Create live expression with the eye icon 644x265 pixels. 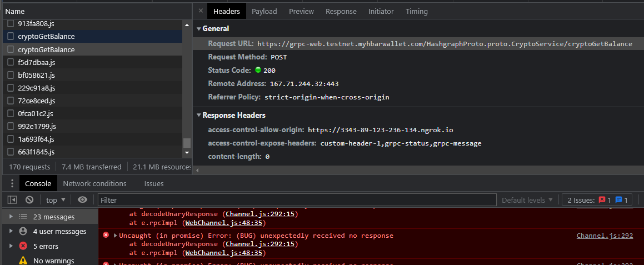pyautogui.click(x=83, y=200)
